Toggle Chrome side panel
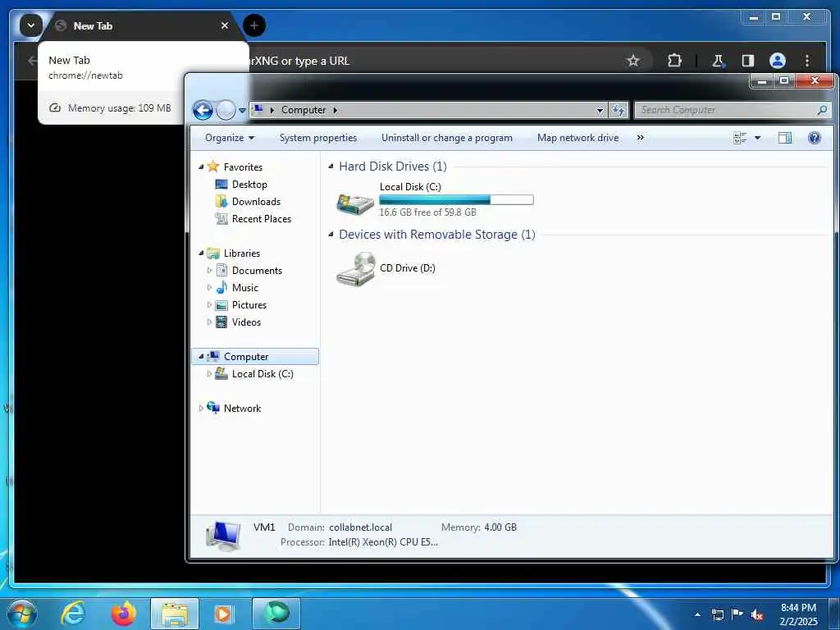Screen dimensions: 840x630 748,61
